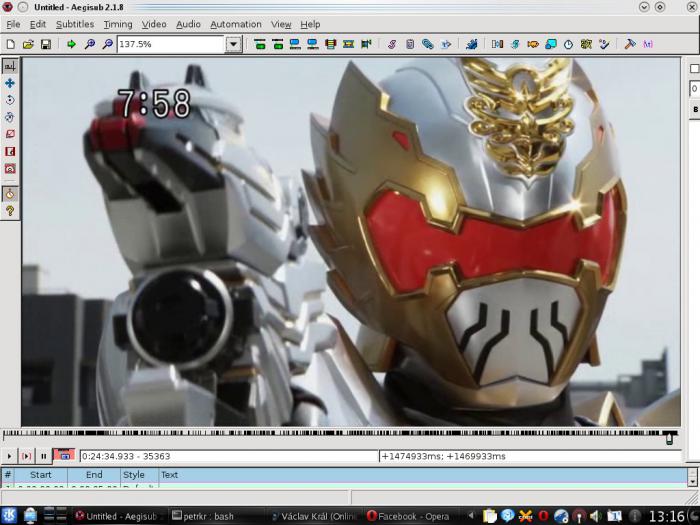
Task: Open the video zoom percentage dropdown
Action: tap(233, 44)
